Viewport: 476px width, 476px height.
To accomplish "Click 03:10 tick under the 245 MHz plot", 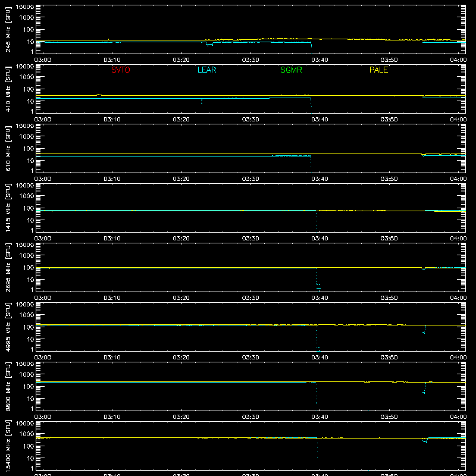I will pyautogui.click(x=112, y=60).
